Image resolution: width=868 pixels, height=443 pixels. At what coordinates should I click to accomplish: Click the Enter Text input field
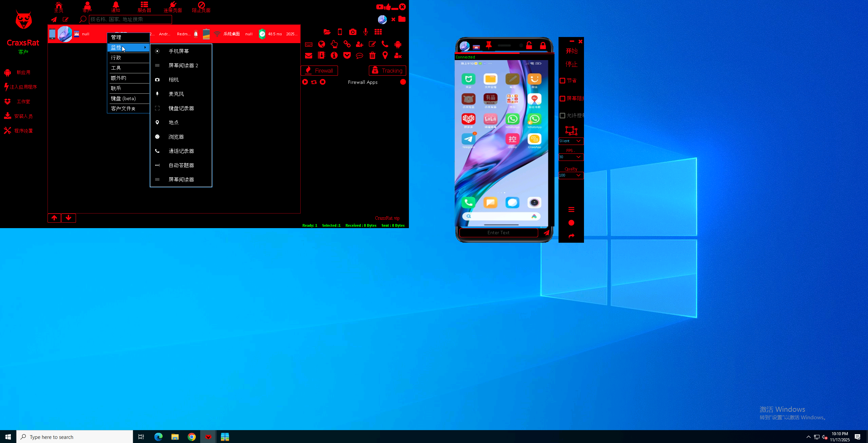click(498, 233)
